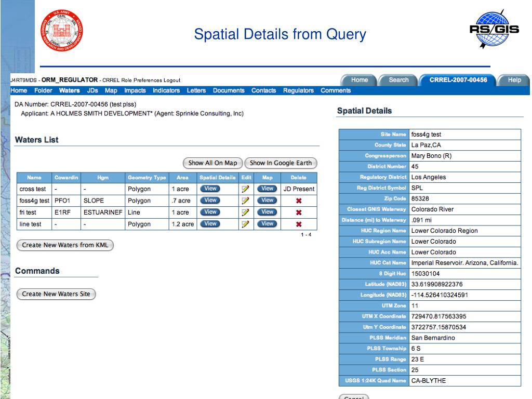Viewport: 532px width, 399px height.
Task: View line test on the map
Action: click(x=267, y=224)
